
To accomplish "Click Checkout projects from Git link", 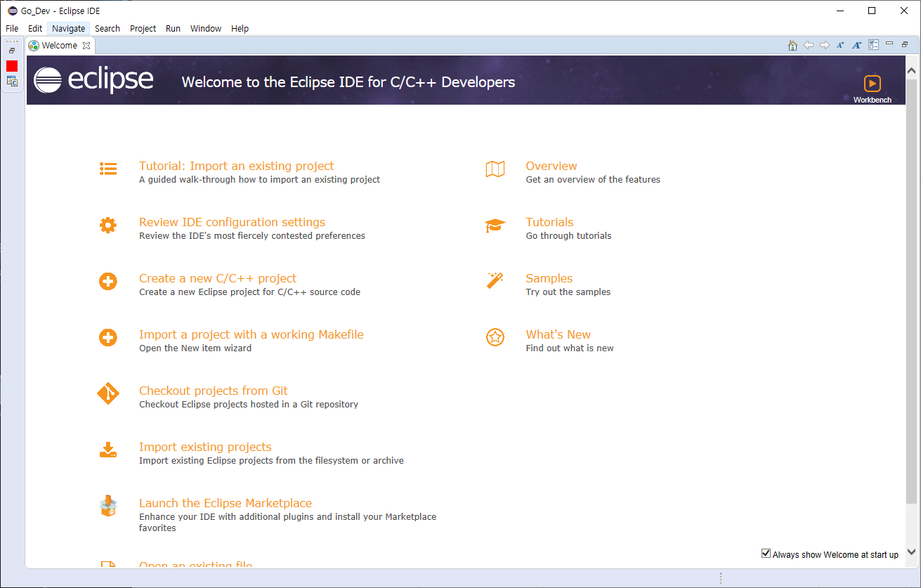I will click(x=214, y=391).
